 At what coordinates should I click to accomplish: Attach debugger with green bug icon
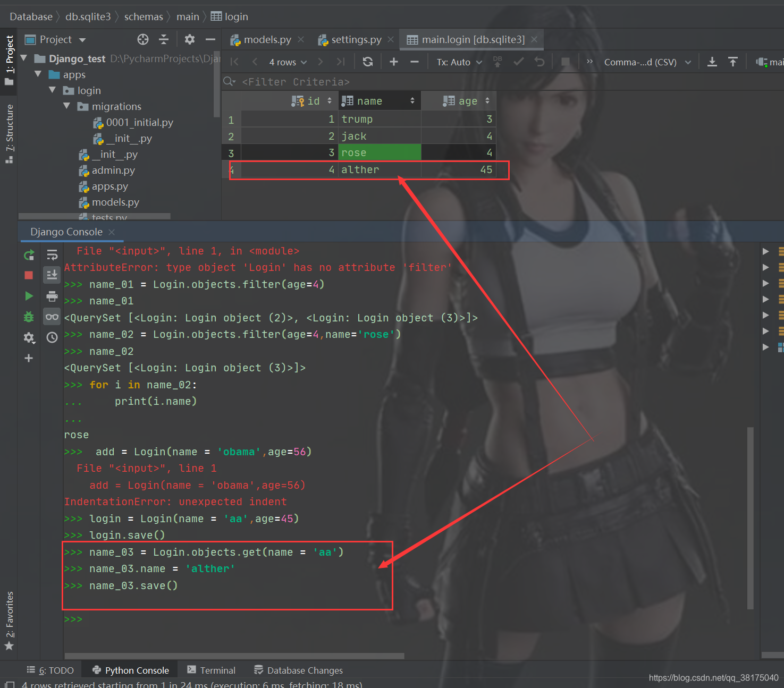coord(29,317)
